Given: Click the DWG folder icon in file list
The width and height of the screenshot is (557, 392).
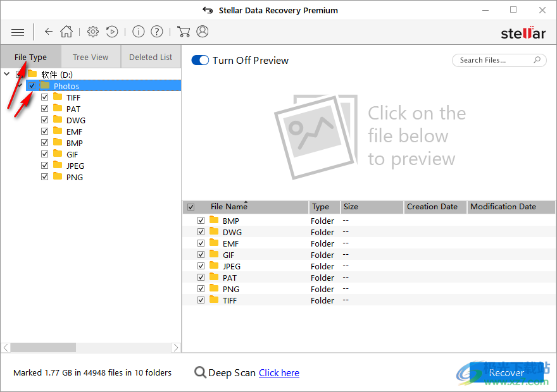Looking at the screenshot, I should pyautogui.click(x=214, y=231).
